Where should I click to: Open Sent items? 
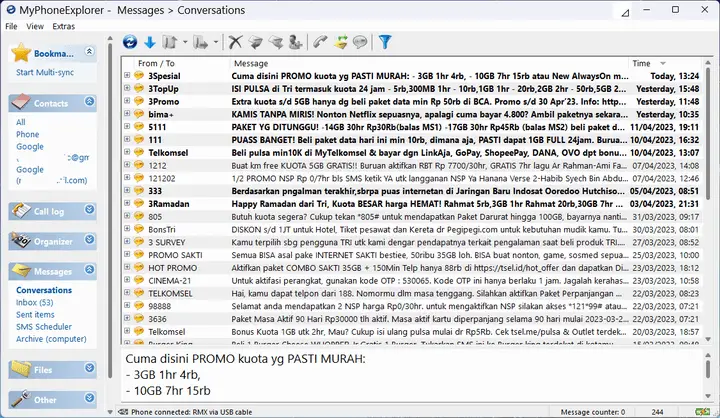[x=35, y=315]
